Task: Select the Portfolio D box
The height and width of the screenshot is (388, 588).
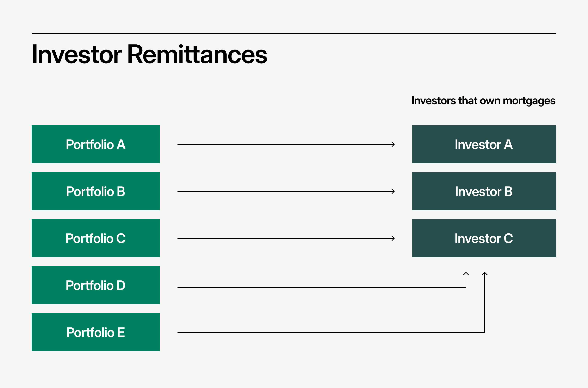Action: 96,285
